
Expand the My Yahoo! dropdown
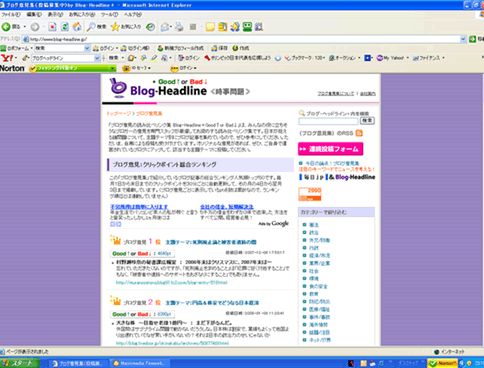click(x=407, y=58)
